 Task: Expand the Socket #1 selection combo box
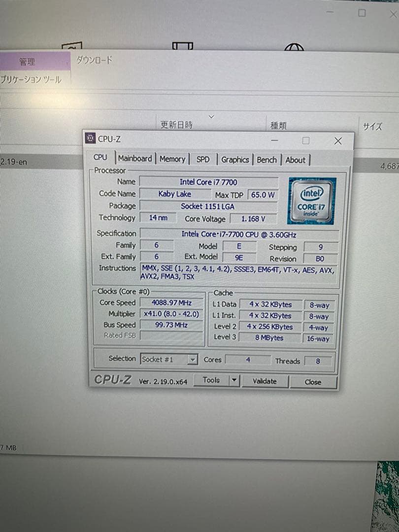point(168,359)
